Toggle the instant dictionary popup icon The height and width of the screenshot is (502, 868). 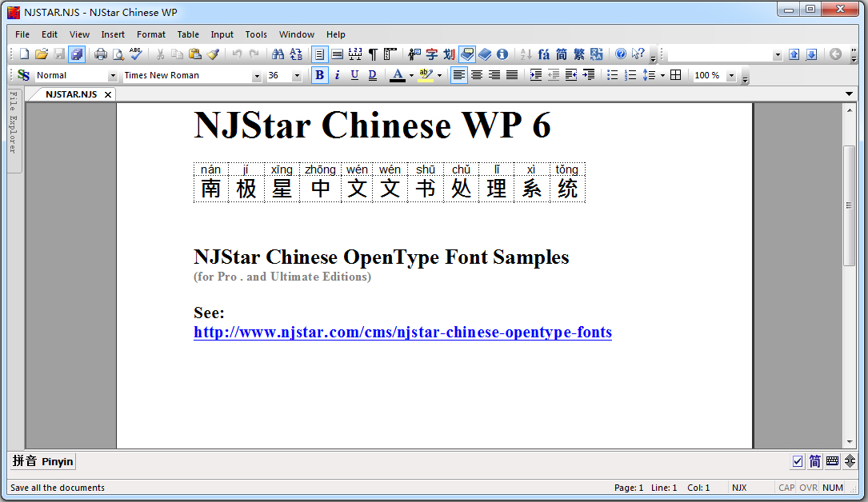[467, 54]
